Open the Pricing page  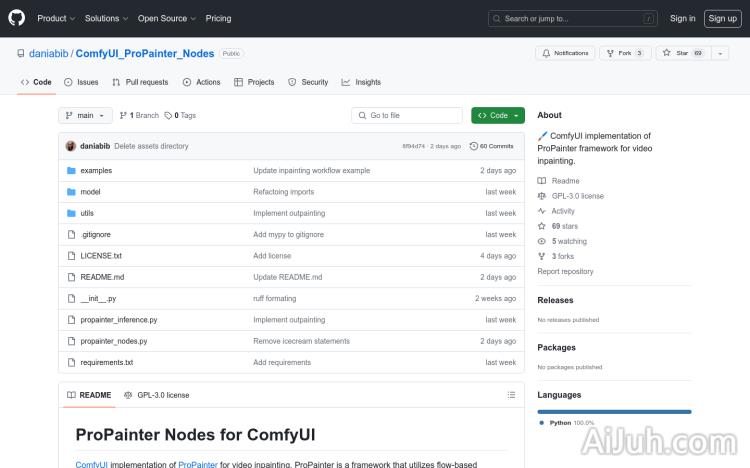tap(218, 18)
